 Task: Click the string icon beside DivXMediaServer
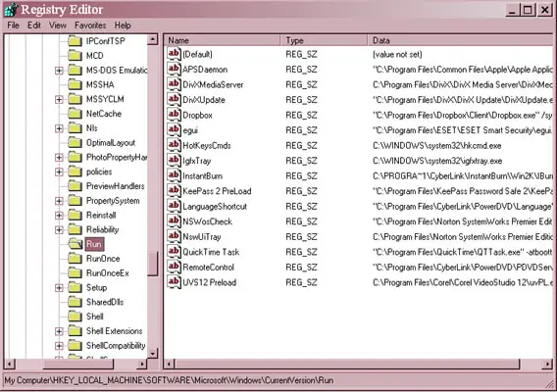point(174,84)
